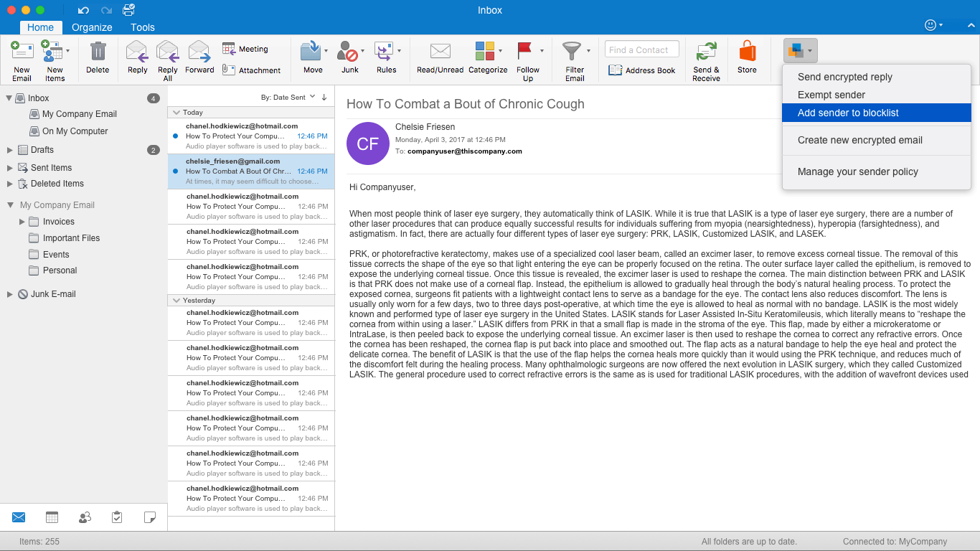The height and width of the screenshot is (551, 980).
Task: Forward the selected email
Action: click(x=199, y=52)
